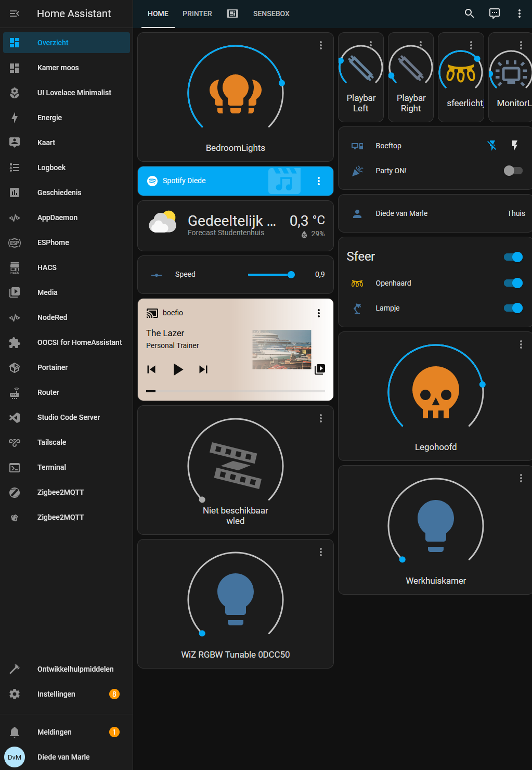The height and width of the screenshot is (770, 532).
Task: Open the Spotify Diede media card
Action: [x=236, y=181]
